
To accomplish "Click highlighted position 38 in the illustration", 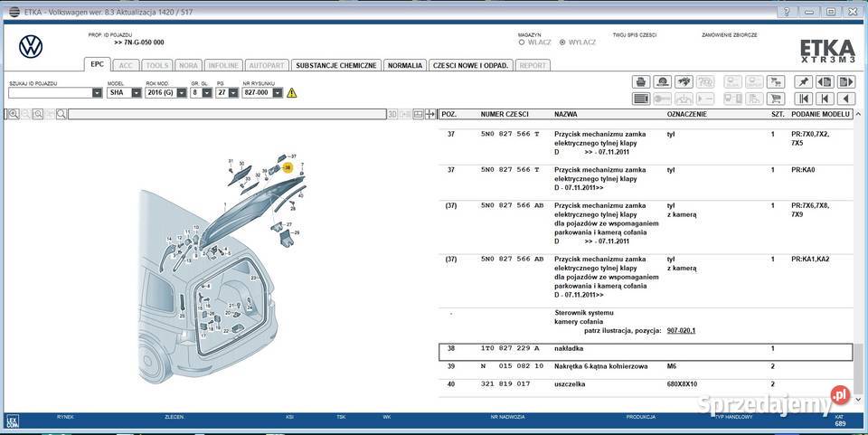I will [288, 167].
